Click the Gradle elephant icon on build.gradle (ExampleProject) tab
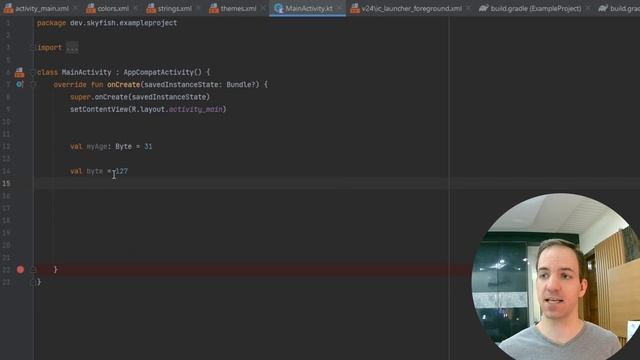The height and width of the screenshot is (360, 640). pyautogui.click(x=484, y=8)
